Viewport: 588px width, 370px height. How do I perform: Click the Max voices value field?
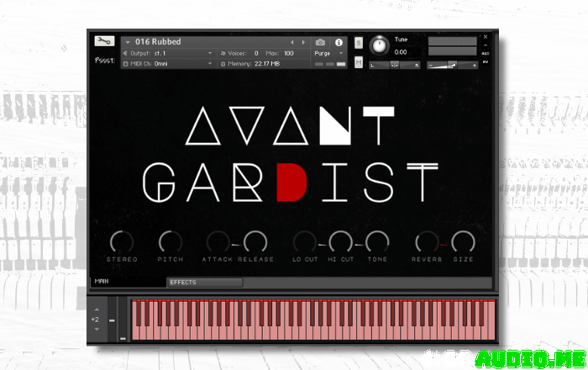(x=290, y=53)
